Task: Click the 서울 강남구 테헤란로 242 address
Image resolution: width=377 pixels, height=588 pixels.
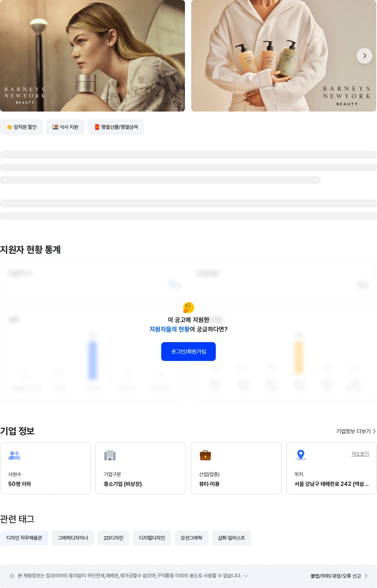Action: point(331,484)
